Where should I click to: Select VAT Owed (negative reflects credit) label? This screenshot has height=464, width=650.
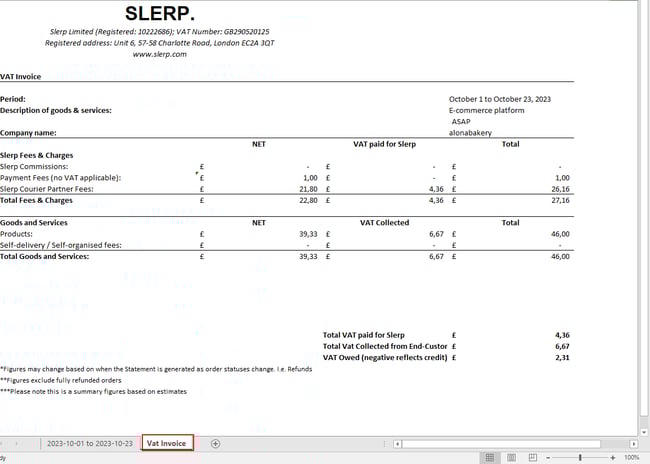click(385, 357)
